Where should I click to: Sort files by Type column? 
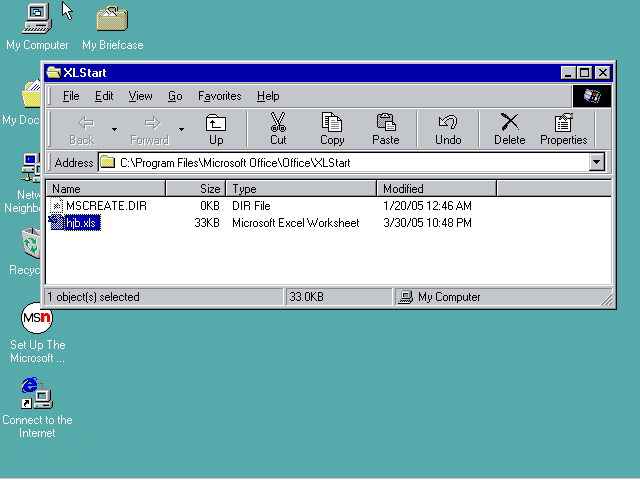[x=301, y=189]
